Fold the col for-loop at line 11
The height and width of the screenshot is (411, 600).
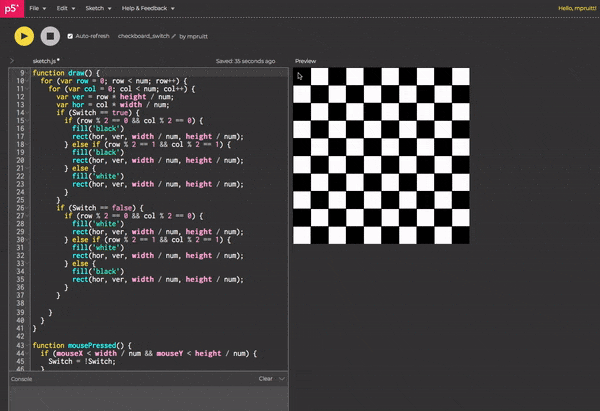point(27,89)
